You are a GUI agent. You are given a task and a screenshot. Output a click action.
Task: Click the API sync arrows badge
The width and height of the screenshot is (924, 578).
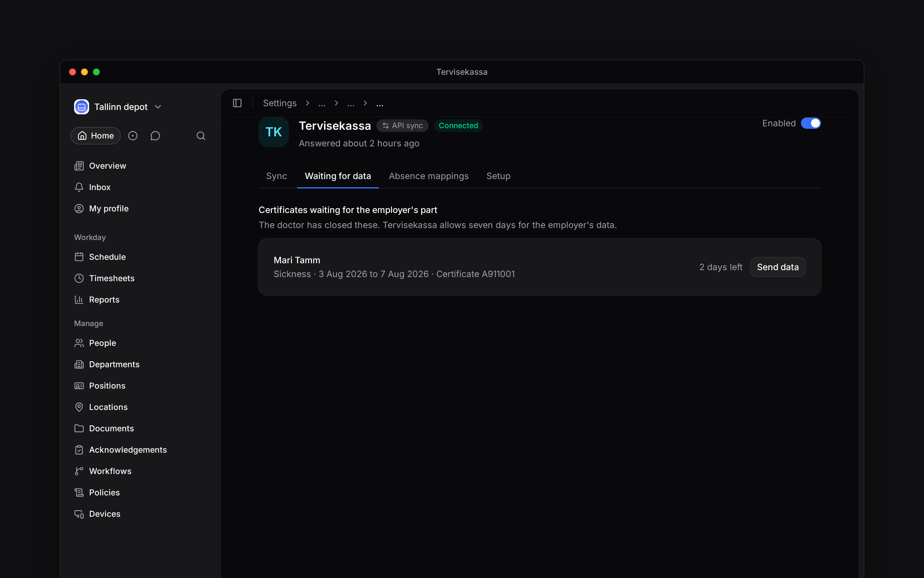(402, 126)
